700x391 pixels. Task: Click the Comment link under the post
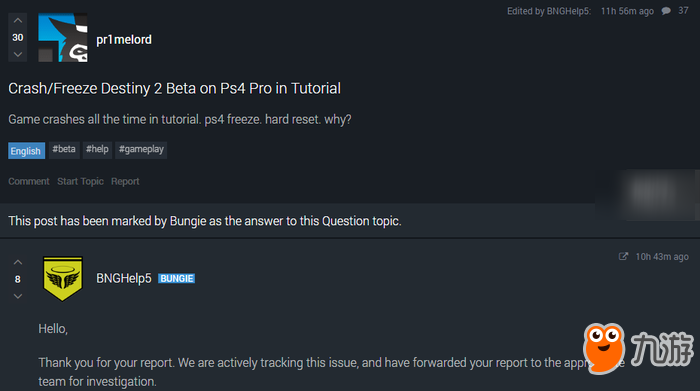29,181
